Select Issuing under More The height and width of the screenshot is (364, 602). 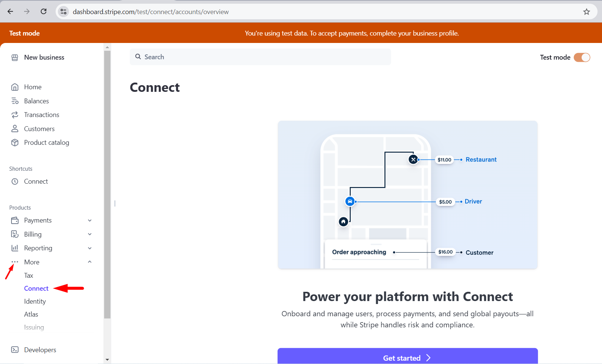click(34, 327)
